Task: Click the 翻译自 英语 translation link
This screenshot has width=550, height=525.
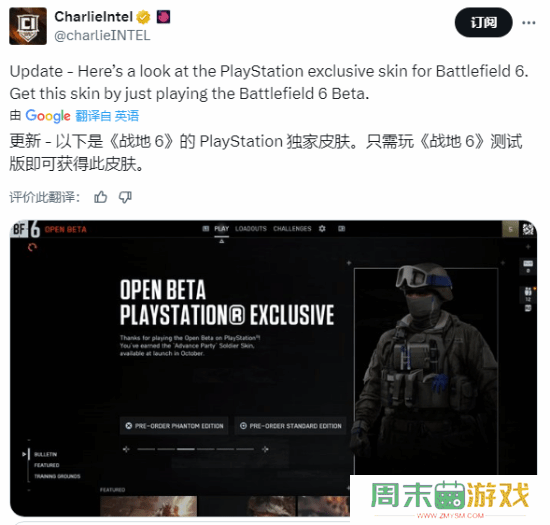Action: click(x=107, y=116)
